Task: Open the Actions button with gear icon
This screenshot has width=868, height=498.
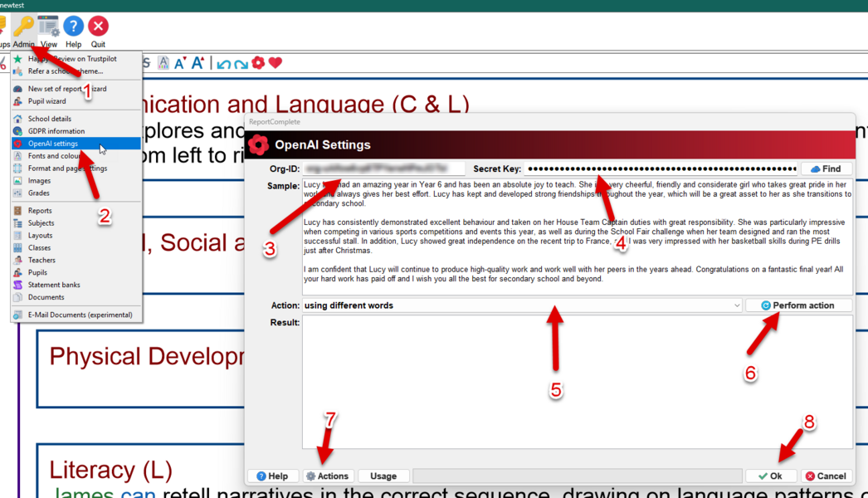Action: coord(328,476)
